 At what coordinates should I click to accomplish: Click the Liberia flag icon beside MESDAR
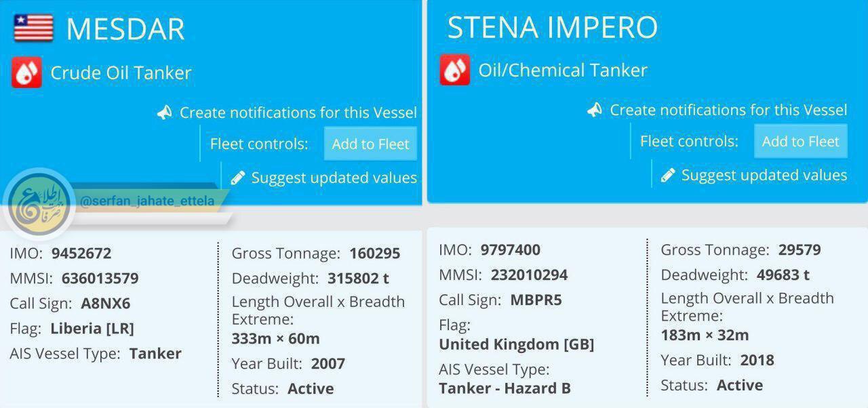point(33,28)
